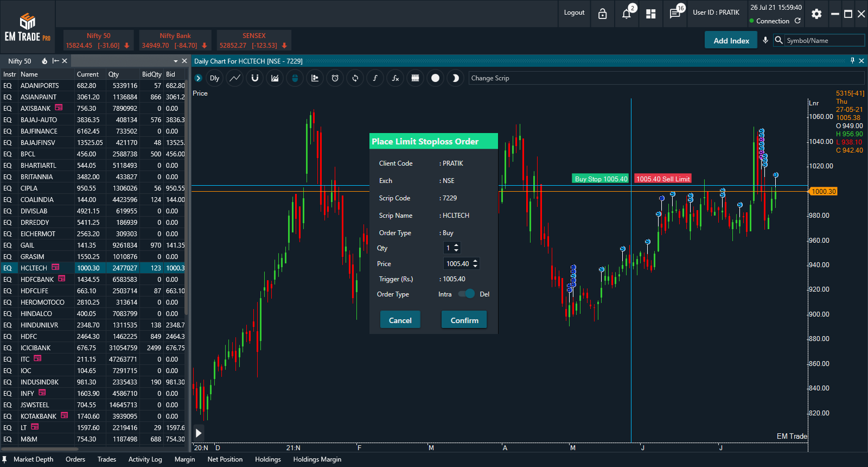Click the flame hot-list icon on Nifty 50 tab
This screenshot has height=467, width=868.
pos(44,61)
